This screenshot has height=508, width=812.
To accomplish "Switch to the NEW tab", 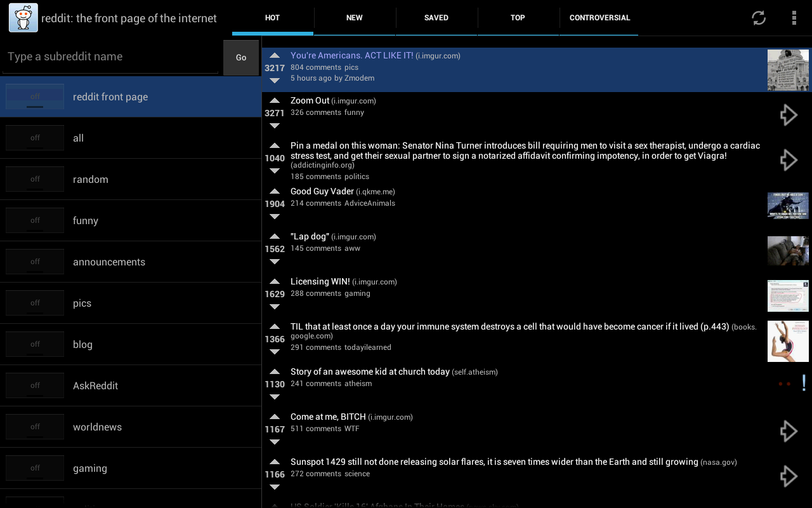I will pos(354,18).
